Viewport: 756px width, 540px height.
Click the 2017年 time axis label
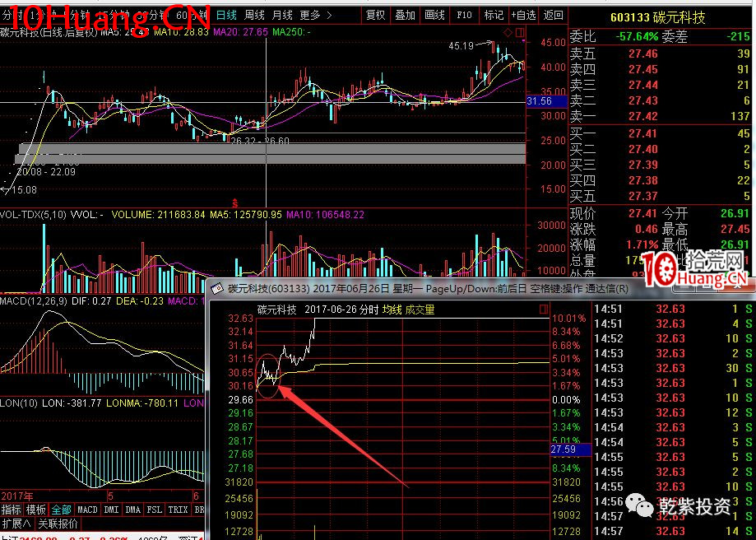coord(17,496)
